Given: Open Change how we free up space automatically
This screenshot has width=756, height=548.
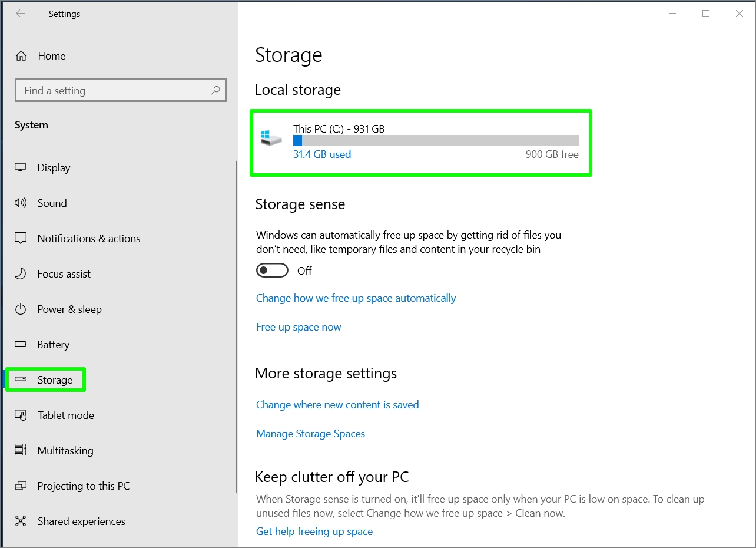Looking at the screenshot, I should 356,298.
